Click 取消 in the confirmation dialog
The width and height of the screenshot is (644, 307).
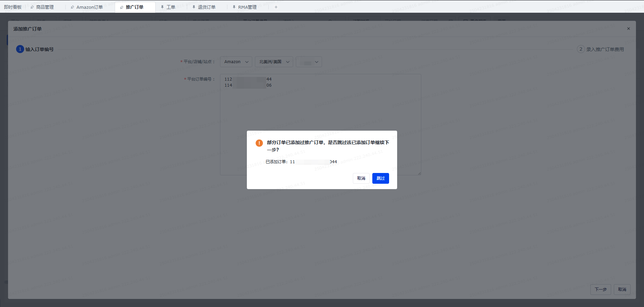tap(361, 178)
